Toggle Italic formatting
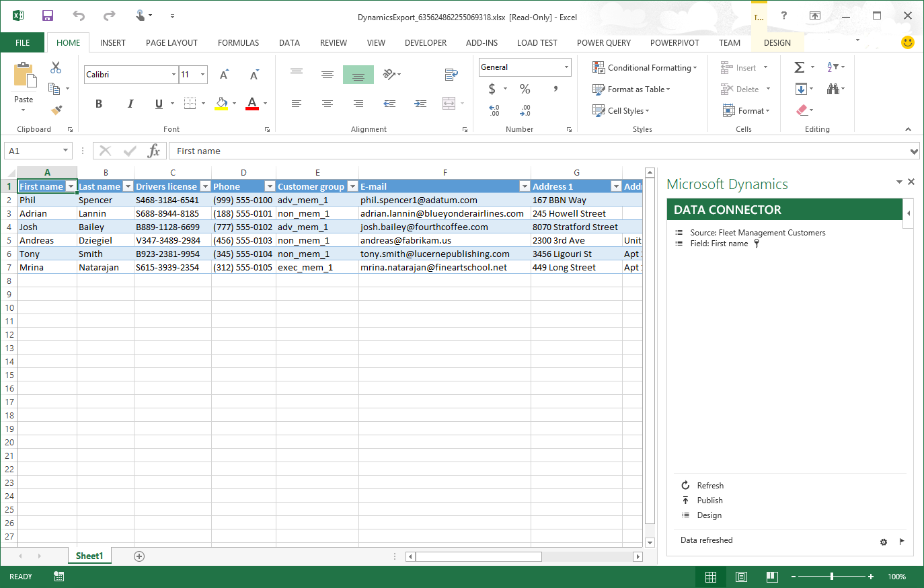924x588 pixels. tap(130, 104)
